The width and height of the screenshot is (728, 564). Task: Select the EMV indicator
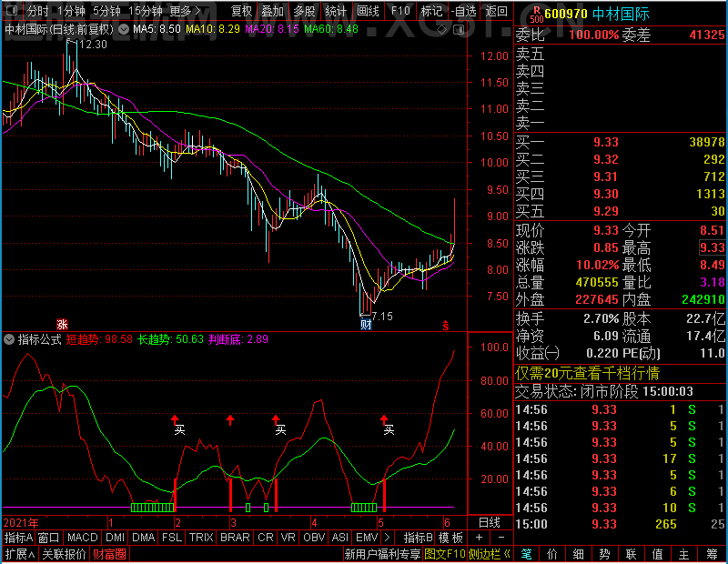tap(367, 538)
